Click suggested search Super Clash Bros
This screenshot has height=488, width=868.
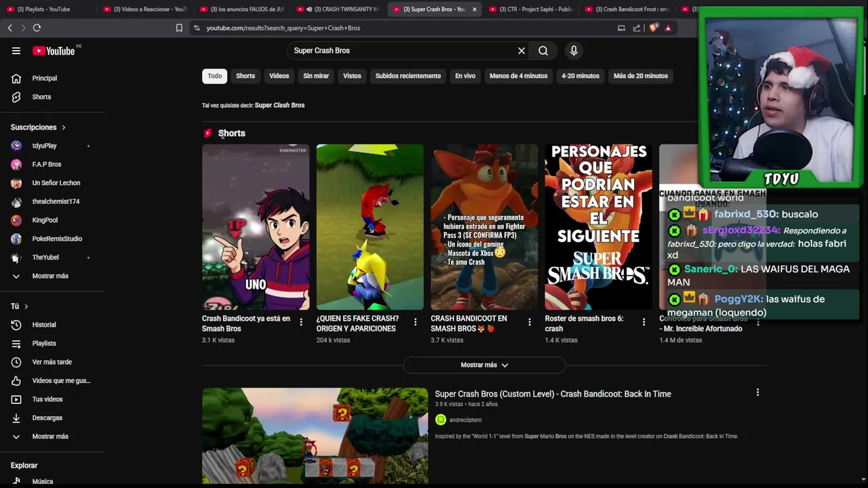[279, 106]
